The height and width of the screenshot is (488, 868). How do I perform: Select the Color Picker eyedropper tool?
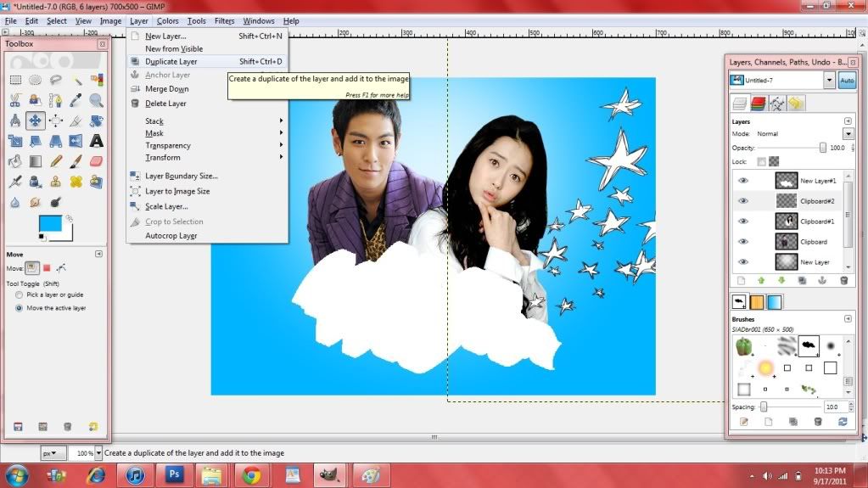pos(76,100)
